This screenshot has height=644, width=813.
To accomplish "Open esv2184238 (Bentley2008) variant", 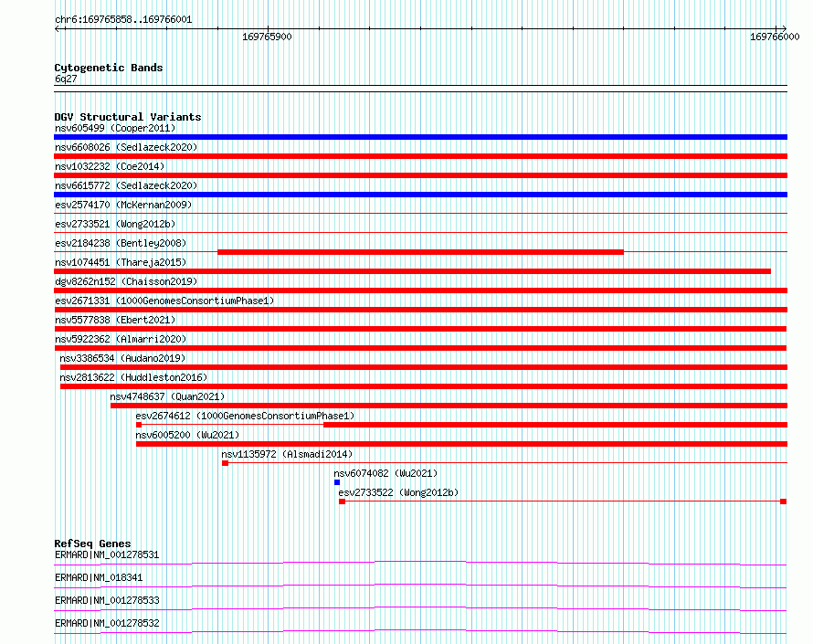I will tap(121, 243).
